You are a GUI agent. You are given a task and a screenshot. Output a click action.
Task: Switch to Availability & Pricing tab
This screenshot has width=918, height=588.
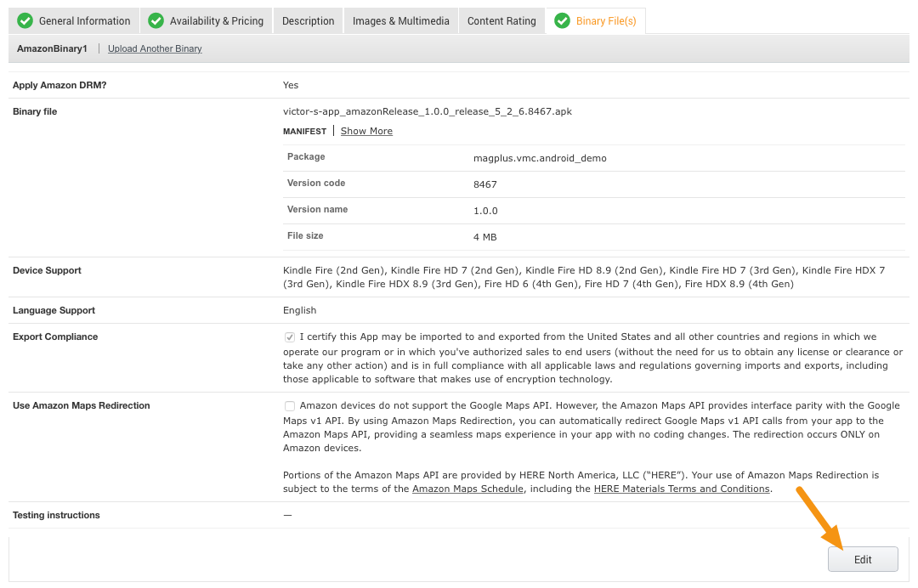click(206, 21)
